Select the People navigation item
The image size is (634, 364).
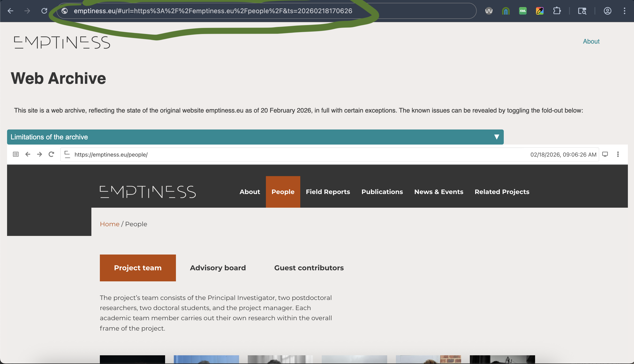[283, 192]
